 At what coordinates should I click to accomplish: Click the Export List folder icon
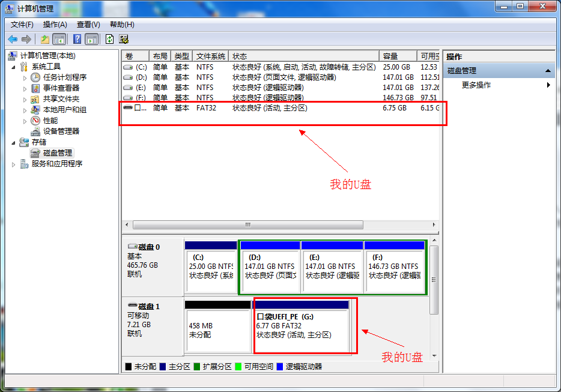coord(44,38)
